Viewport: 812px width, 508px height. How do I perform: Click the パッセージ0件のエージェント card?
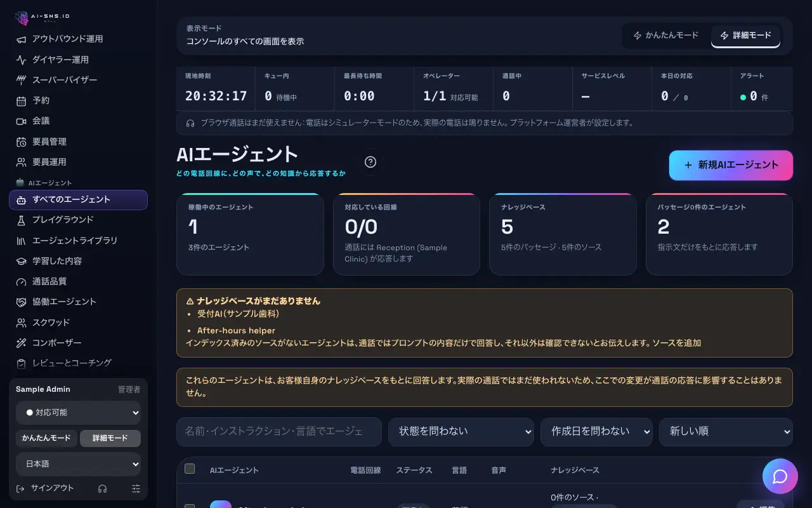[719, 234]
